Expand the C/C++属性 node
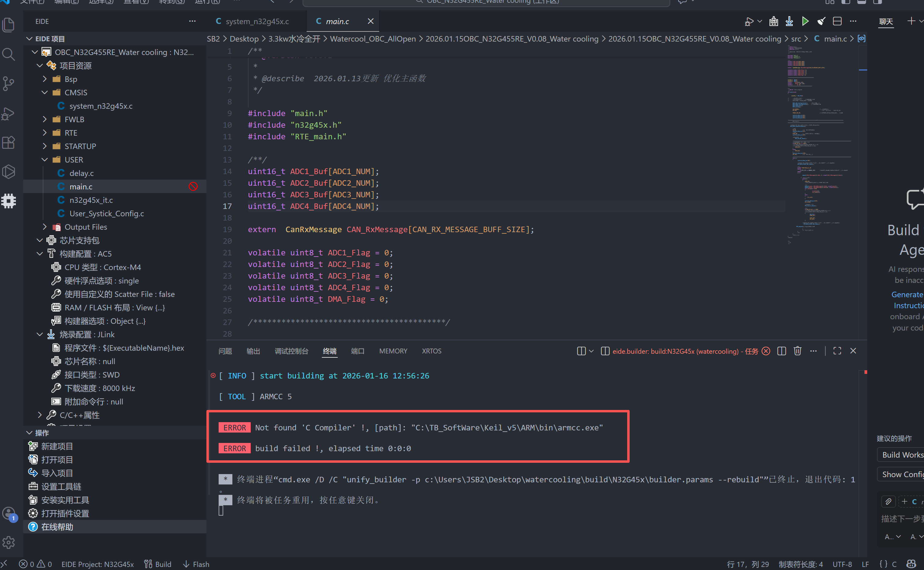The height and width of the screenshot is (570, 924). pyautogui.click(x=40, y=415)
